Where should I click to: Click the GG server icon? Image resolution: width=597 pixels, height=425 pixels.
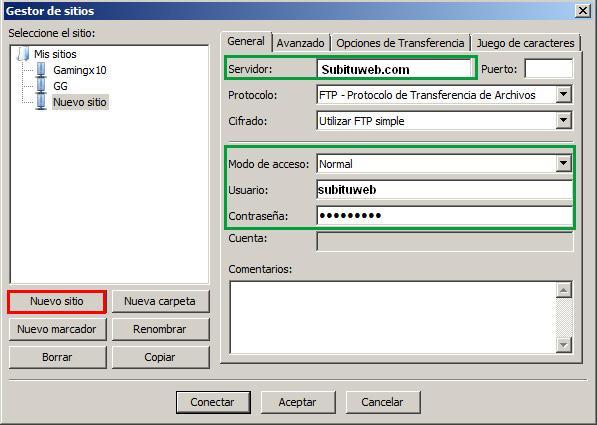click(41, 86)
